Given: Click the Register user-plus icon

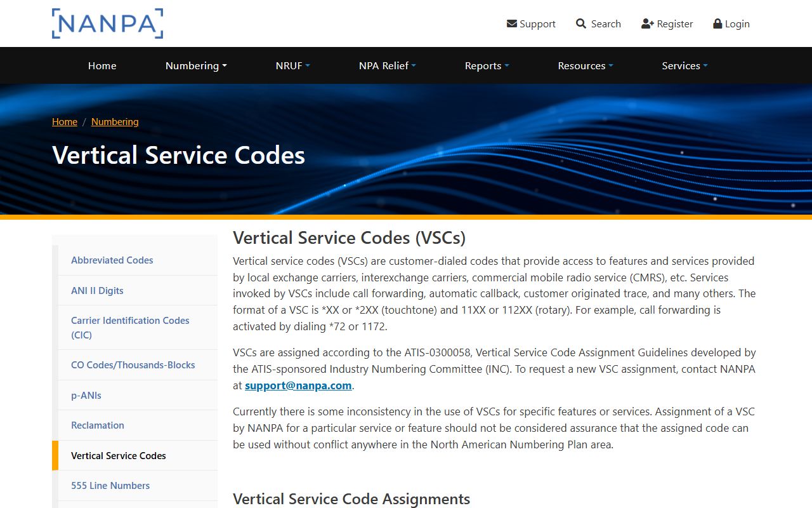Looking at the screenshot, I should [x=648, y=23].
